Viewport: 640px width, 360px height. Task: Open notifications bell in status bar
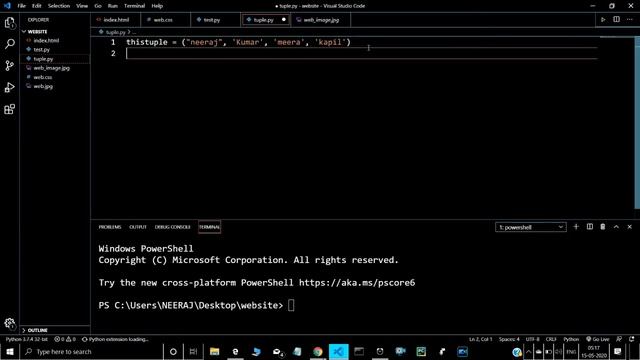(x=631, y=339)
